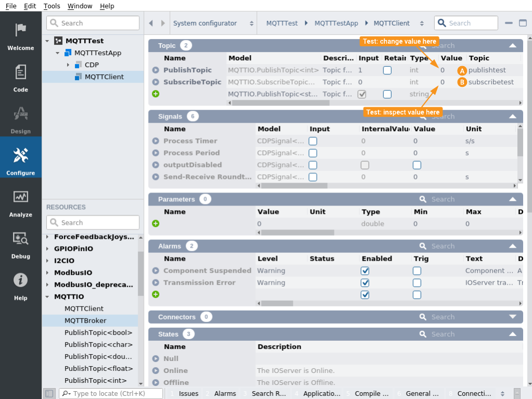Open the Alarms output tab
This screenshot has width=532, height=399.
coord(225,393)
